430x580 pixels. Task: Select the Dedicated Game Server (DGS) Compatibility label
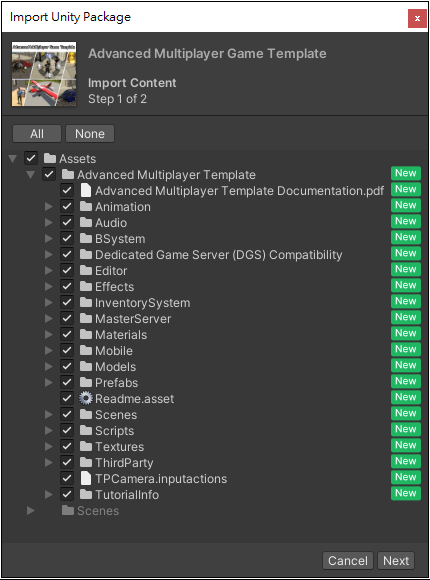[x=218, y=254]
